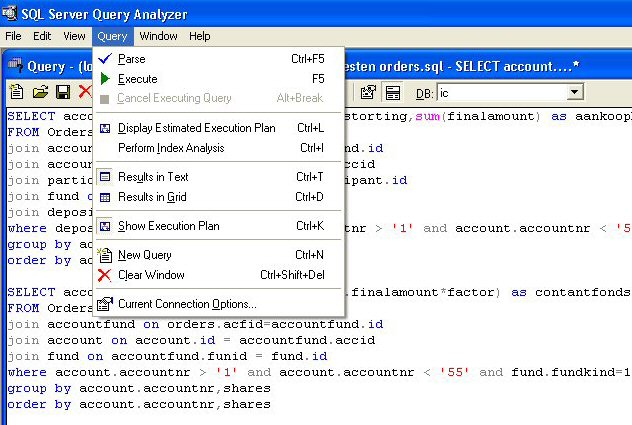632x425 pixels.
Task: Click the Save floppy disk toolbar icon
Action: 63,92
